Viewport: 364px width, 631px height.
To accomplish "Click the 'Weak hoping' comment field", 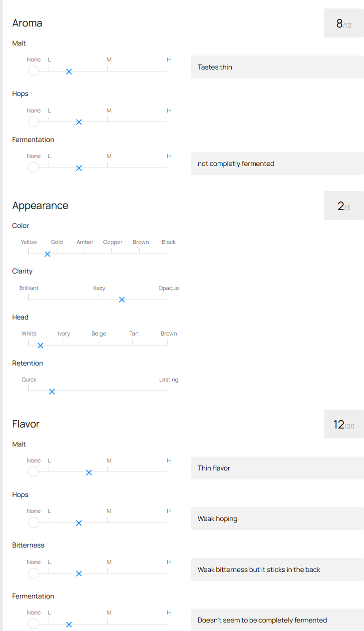I will coord(277,518).
